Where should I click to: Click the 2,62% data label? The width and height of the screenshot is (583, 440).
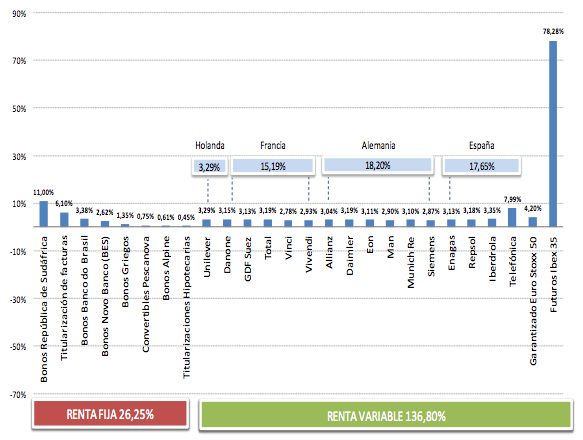(104, 212)
